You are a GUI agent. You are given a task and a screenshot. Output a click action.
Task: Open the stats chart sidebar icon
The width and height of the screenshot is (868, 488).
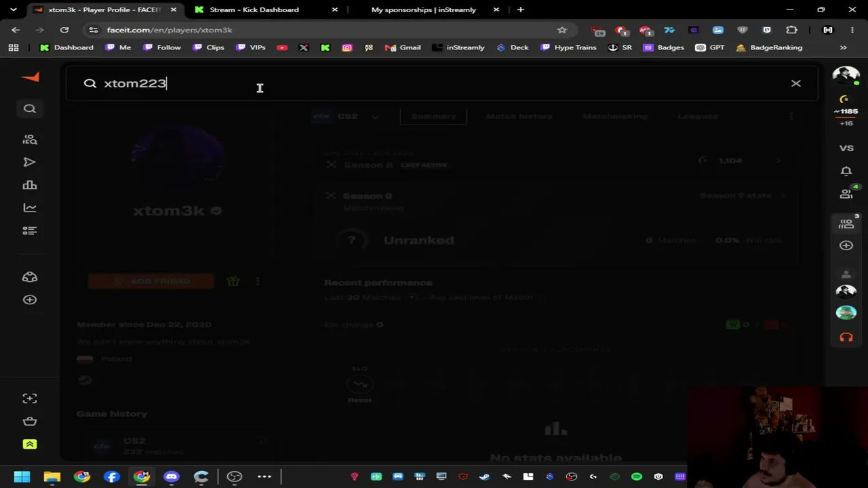(30, 208)
